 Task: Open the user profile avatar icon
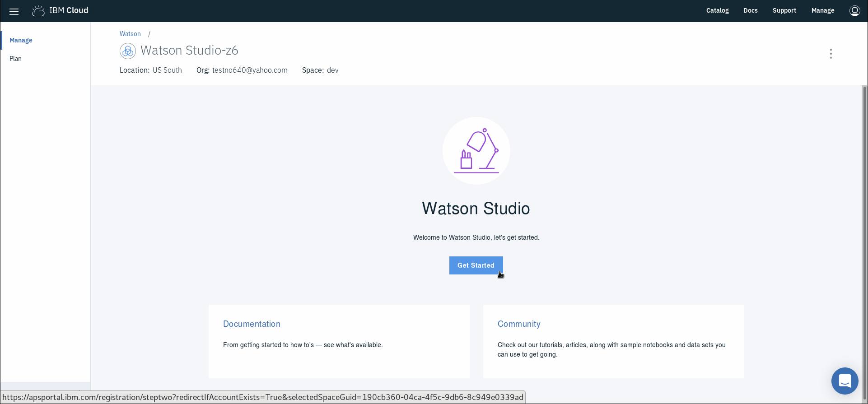pos(854,10)
